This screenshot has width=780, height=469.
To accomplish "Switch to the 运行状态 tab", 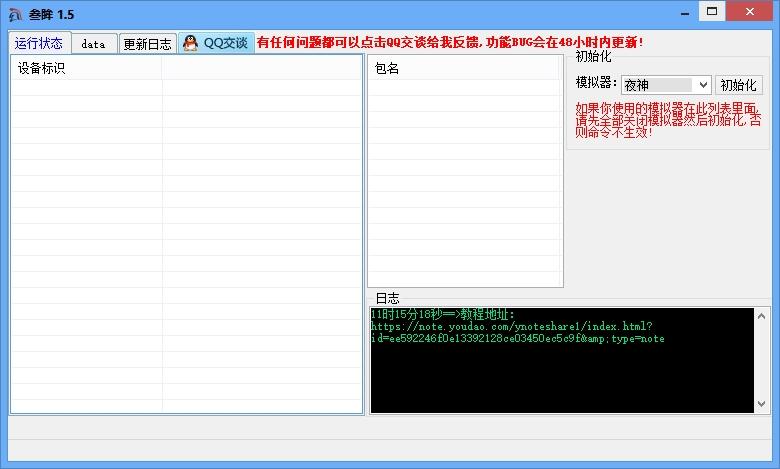I will click(39, 43).
